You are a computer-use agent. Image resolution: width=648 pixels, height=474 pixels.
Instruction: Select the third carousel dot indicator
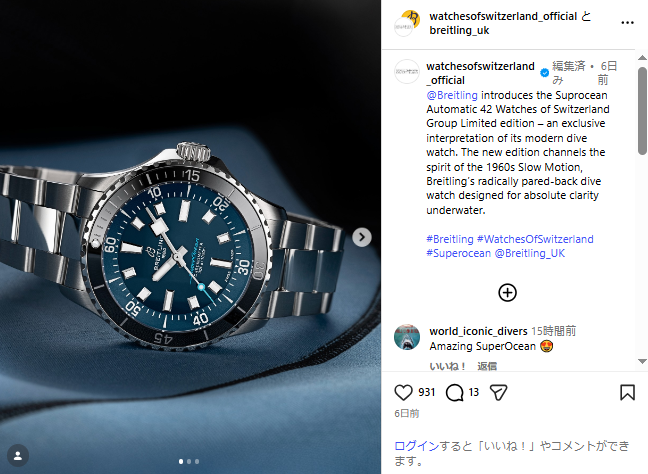[x=197, y=461]
